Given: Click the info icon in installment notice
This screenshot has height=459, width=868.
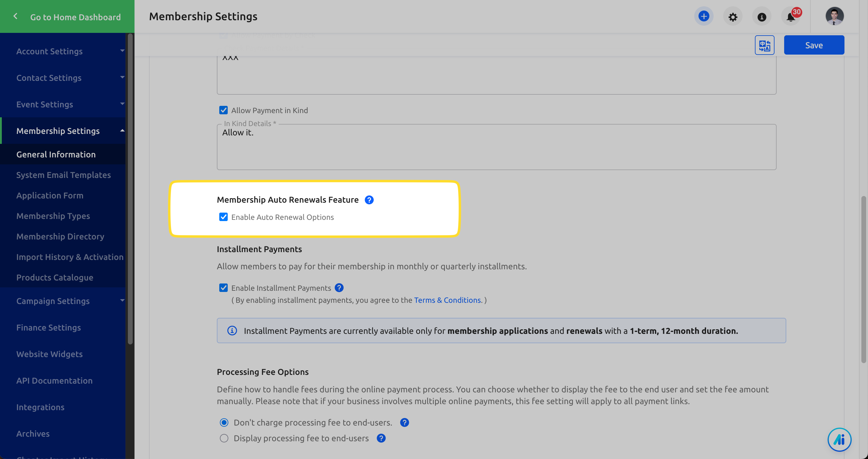Looking at the screenshot, I should pos(232,331).
